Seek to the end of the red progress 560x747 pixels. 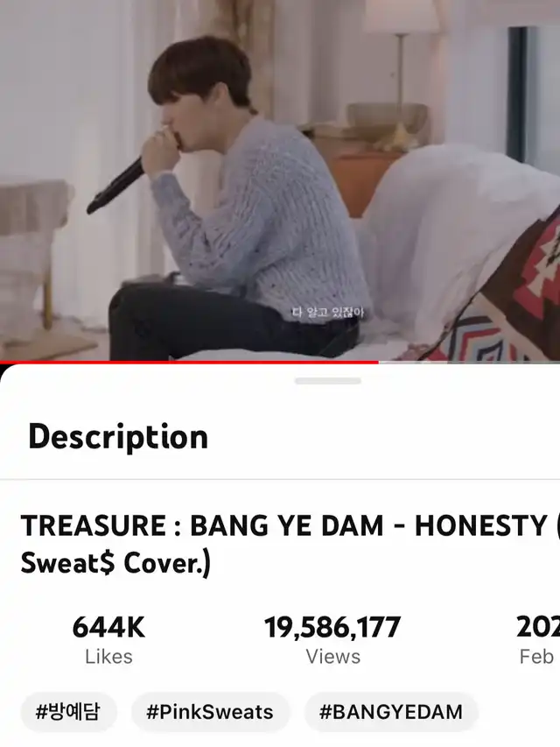pos(379,362)
